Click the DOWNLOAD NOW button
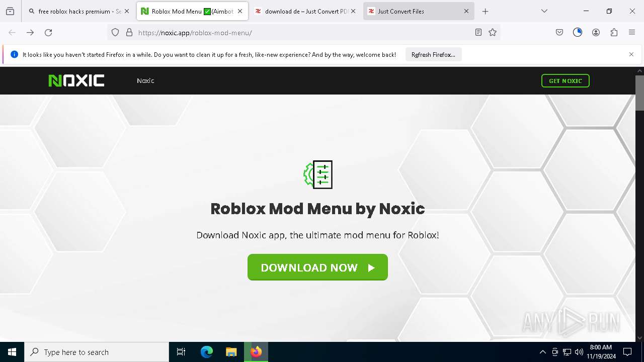 [x=317, y=267]
